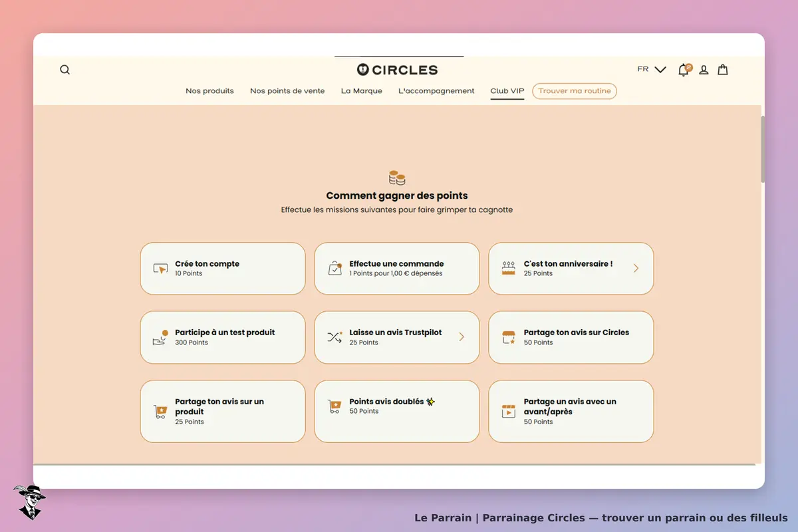Viewport: 798px width, 532px height.
Task: Expand the C'est ton anniversaire chevron
Action: (x=636, y=268)
